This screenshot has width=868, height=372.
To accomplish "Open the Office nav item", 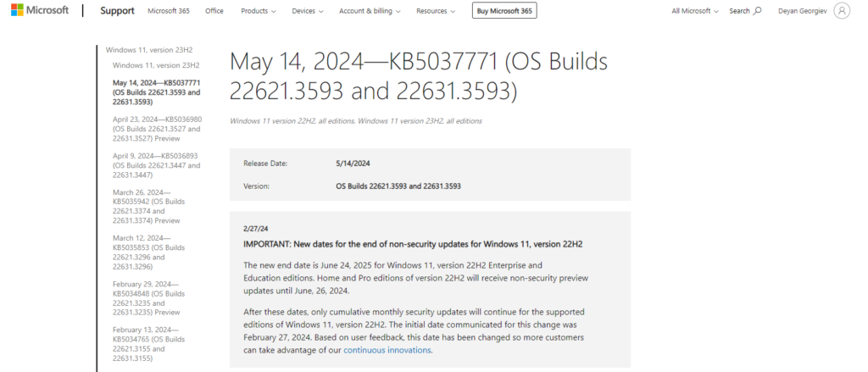I will point(214,11).
